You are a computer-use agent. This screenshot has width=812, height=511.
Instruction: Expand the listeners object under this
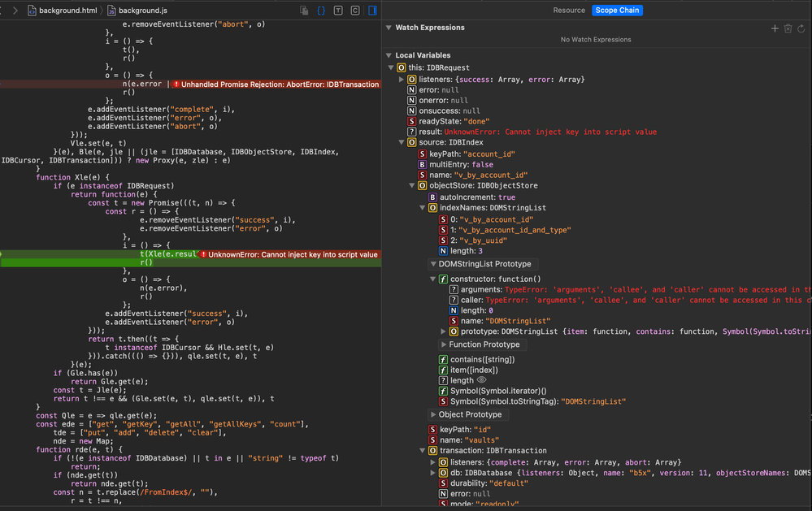point(402,80)
